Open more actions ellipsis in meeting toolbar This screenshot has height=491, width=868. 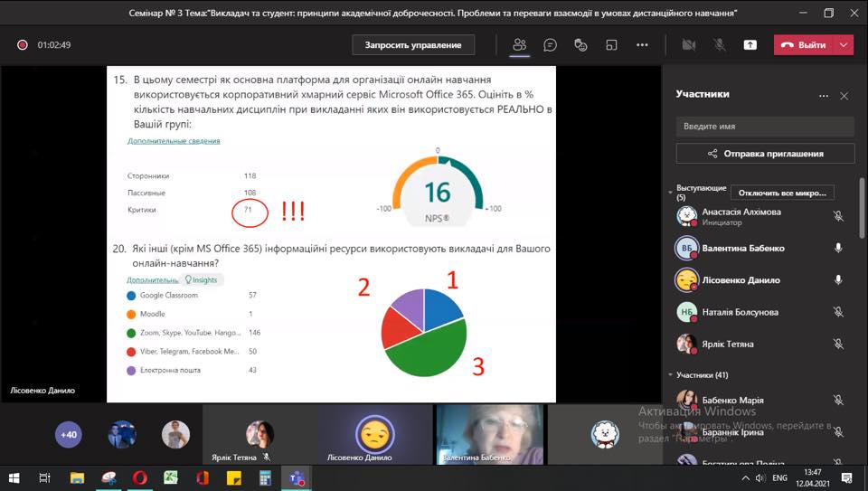pyautogui.click(x=642, y=45)
